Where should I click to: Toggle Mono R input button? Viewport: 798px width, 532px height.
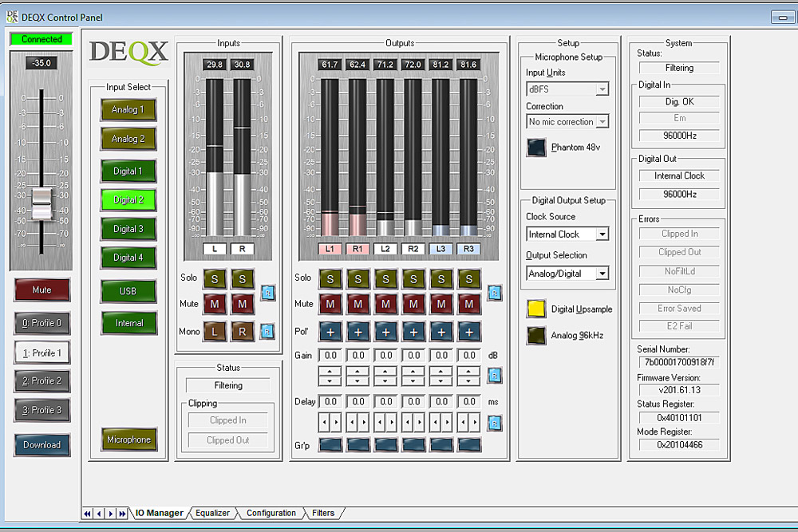tap(243, 332)
